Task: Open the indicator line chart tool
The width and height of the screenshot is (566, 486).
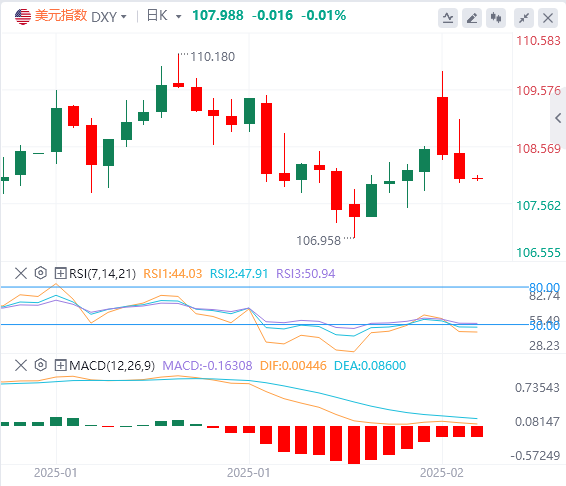Action: pyautogui.click(x=448, y=18)
